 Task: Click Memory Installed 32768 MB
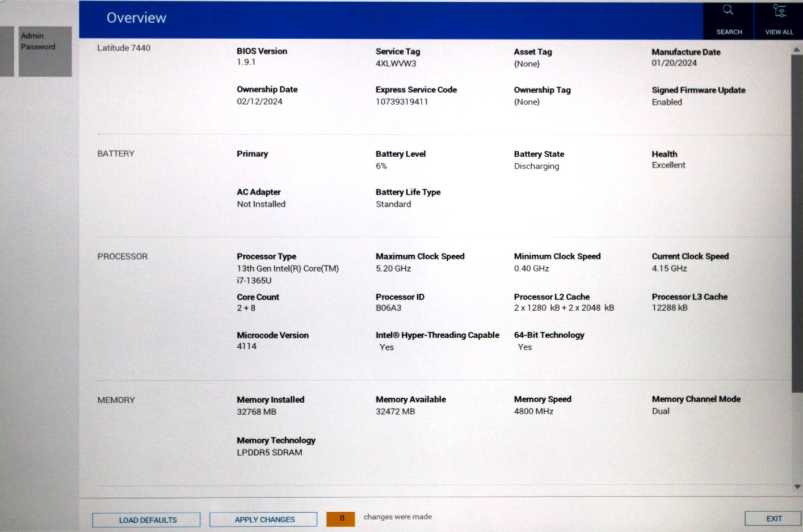[257, 412]
